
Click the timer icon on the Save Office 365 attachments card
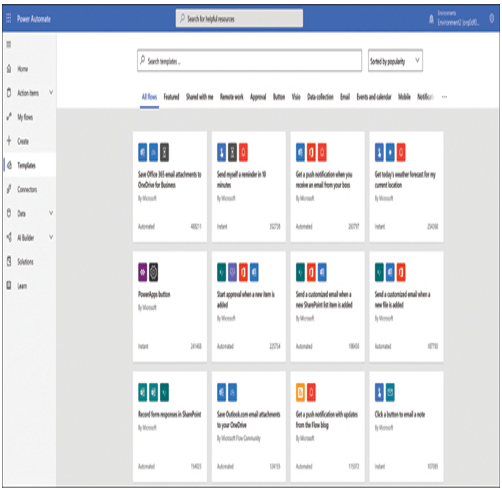pos(164,152)
